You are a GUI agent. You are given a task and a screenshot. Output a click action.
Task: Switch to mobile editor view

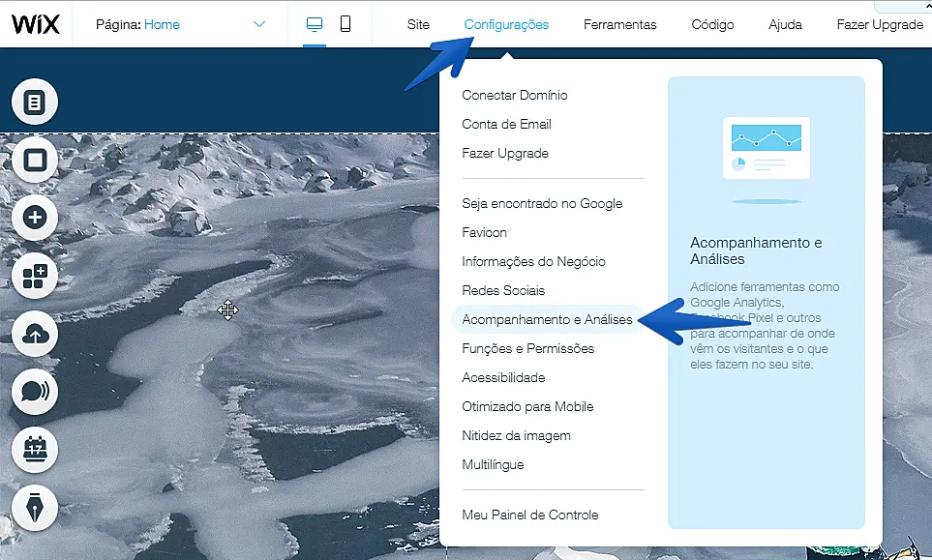(346, 24)
